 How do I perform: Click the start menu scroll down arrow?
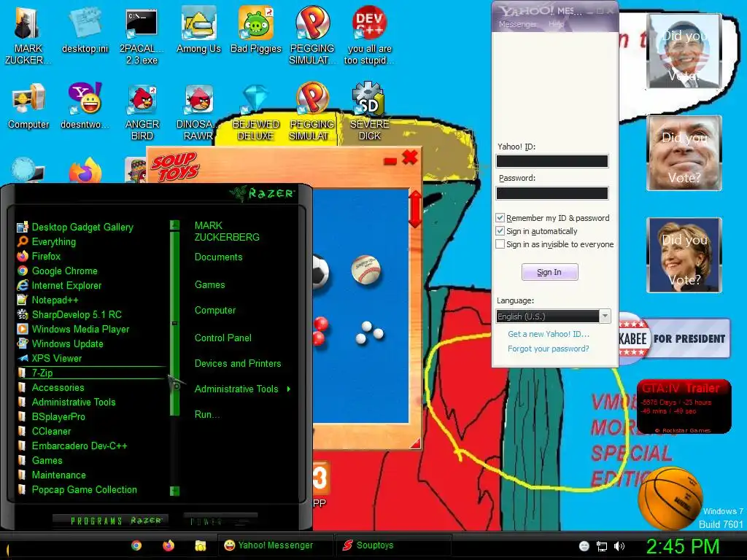(x=174, y=491)
